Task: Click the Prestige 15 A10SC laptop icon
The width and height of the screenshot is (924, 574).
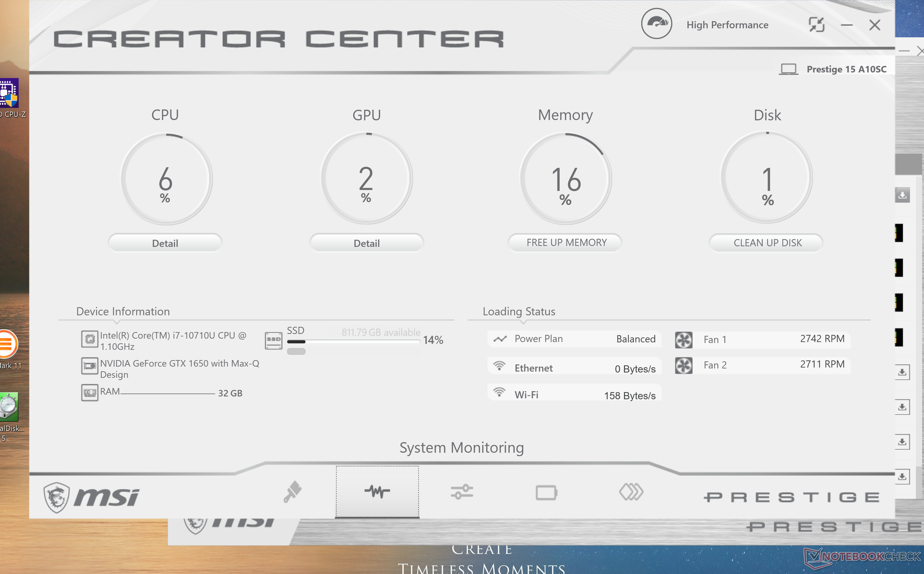Action: (788, 69)
